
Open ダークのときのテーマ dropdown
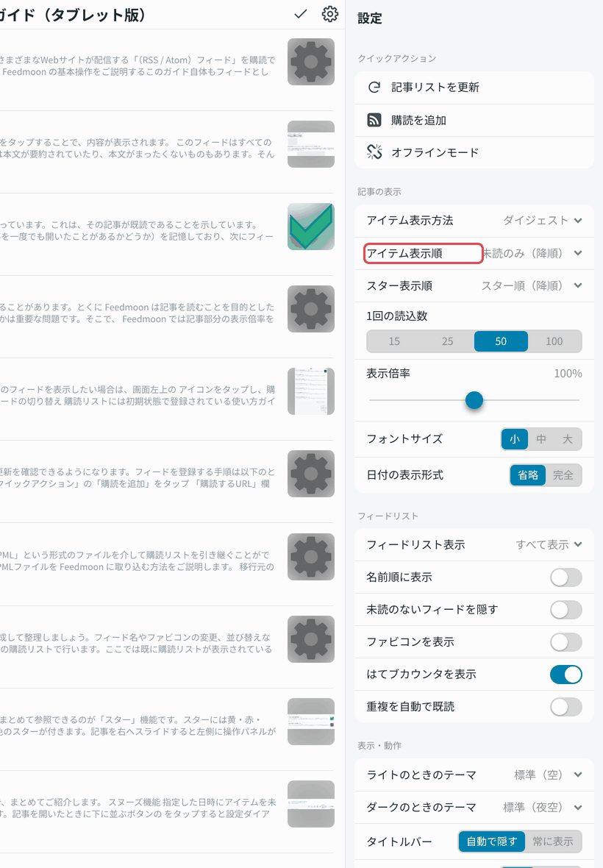(542, 807)
